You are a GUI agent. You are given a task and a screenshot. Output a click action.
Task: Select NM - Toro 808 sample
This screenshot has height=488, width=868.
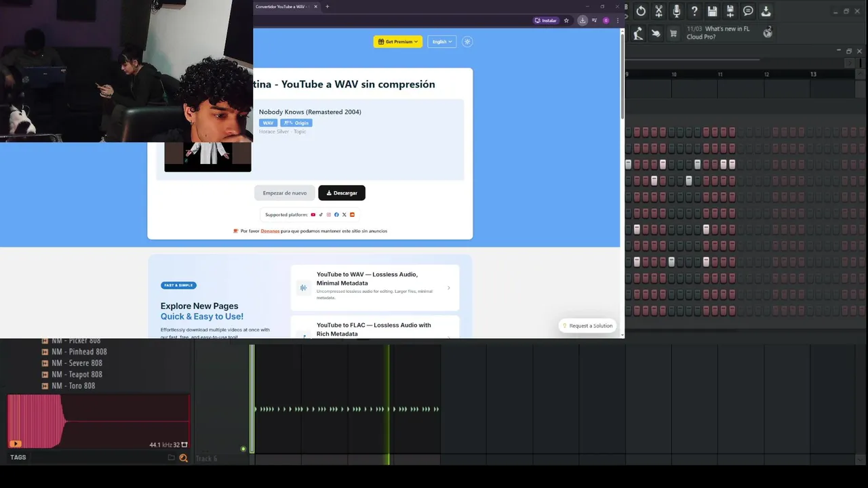tap(73, 386)
